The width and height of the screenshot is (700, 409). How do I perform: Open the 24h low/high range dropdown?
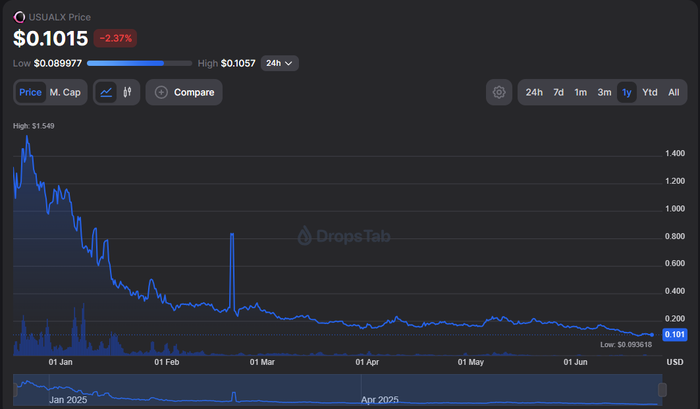point(279,63)
